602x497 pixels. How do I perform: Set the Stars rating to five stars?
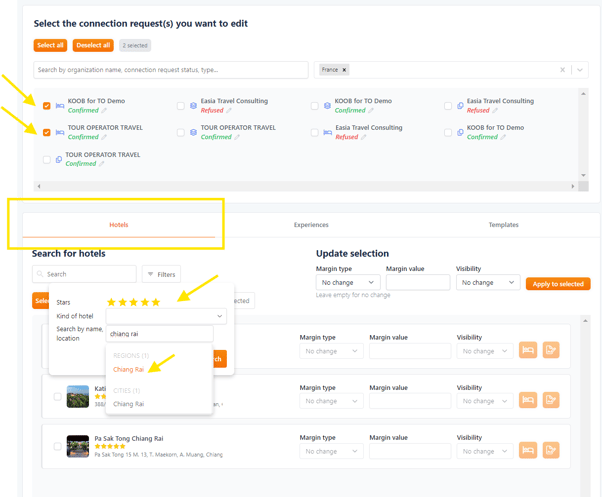tap(155, 301)
